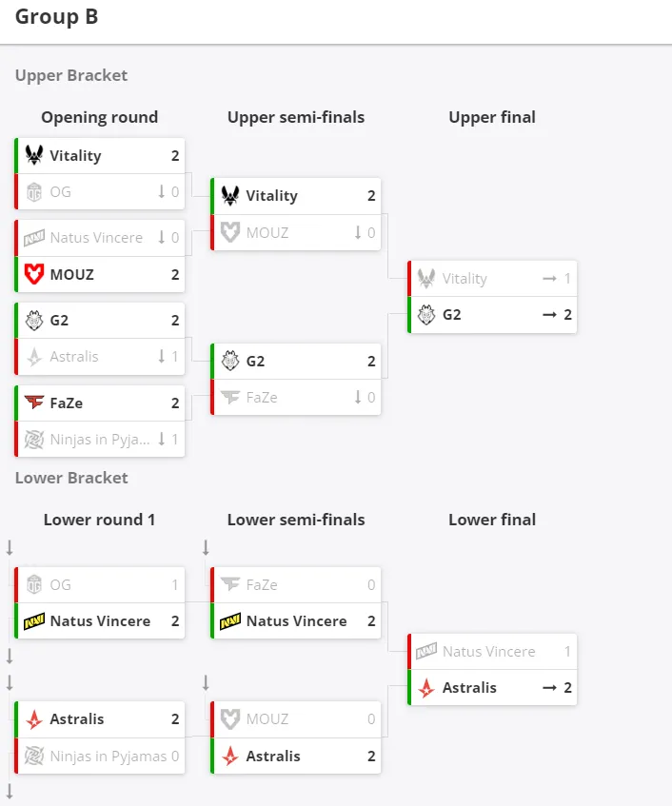Select Natus Vincere in Lower semi-finals
Image resolution: width=672 pixels, height=806 pixels.
tap(296, 621)
